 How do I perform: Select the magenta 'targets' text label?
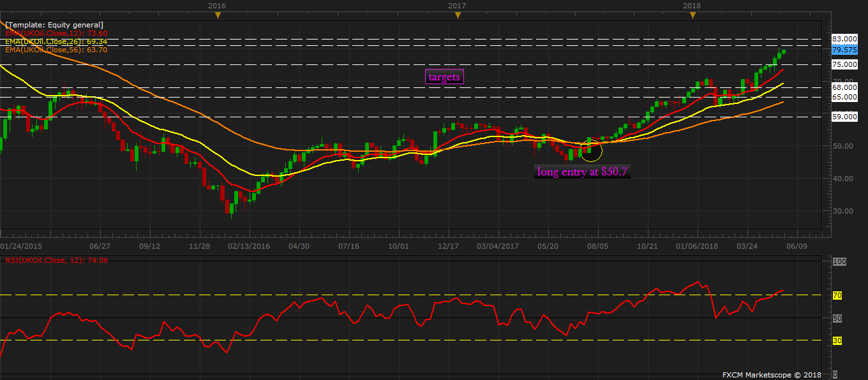click(x=444, y=77)
